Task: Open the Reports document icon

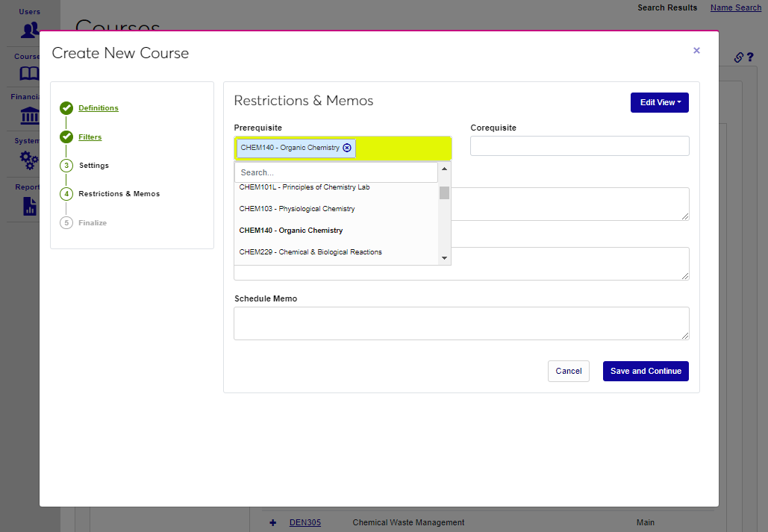Action: click(30, 206)
